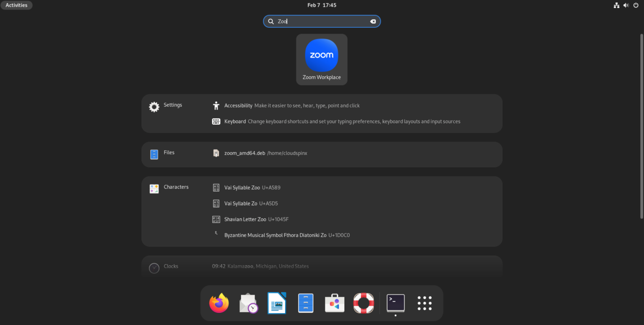Image resolution: width=644 pixels, height=325 pixels.
Task: Open the Help lifebuoy icon
Action: click(x=363, y=303)
